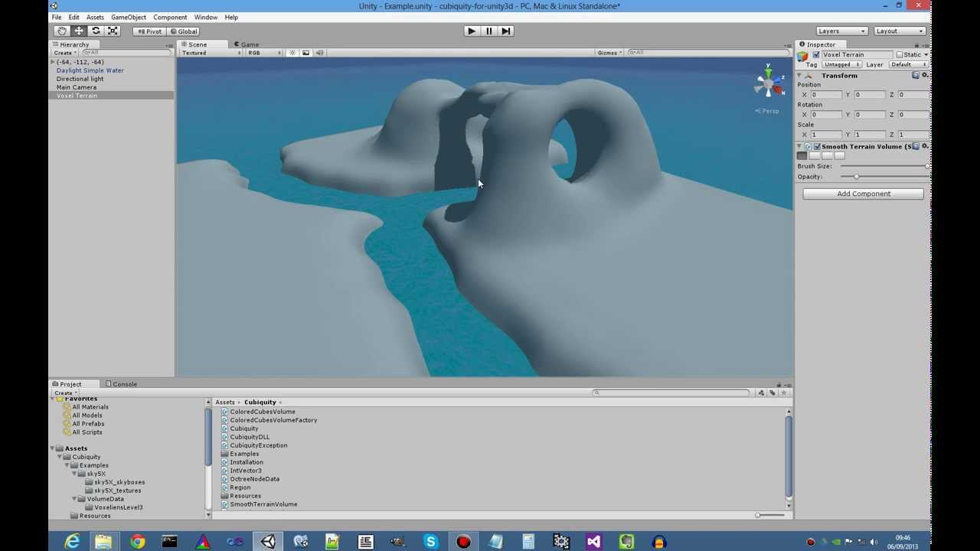Switch to the Game tab
The height and width of the screenshot is (551, 980).
(247, 44)
